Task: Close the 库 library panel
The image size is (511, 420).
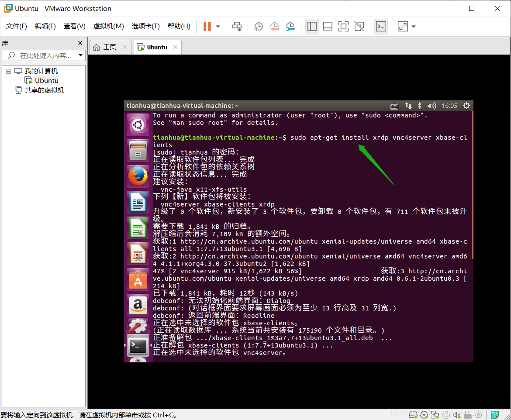Action: [80, 43]
